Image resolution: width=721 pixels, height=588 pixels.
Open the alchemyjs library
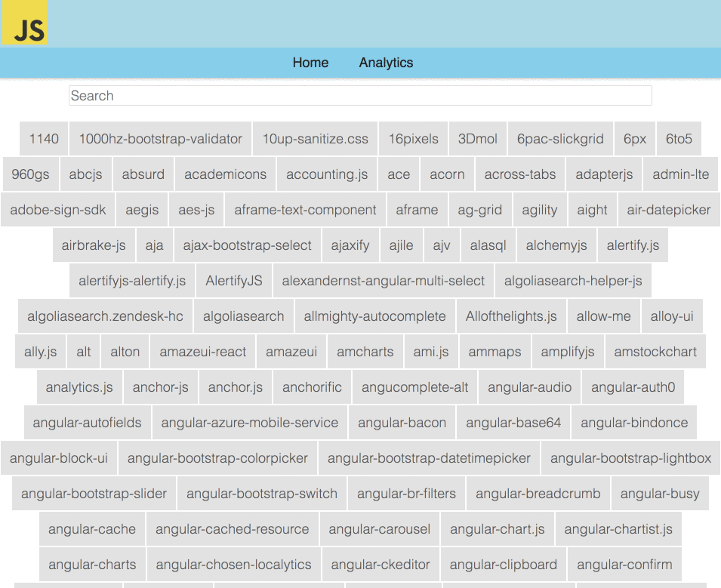(x=556, y=245)
